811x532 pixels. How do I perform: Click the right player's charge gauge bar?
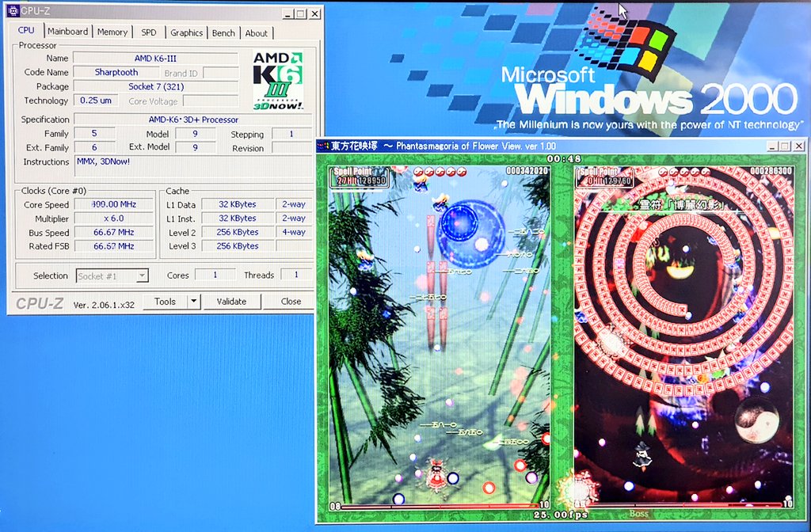pyautogui.click(x=685, y=506)
